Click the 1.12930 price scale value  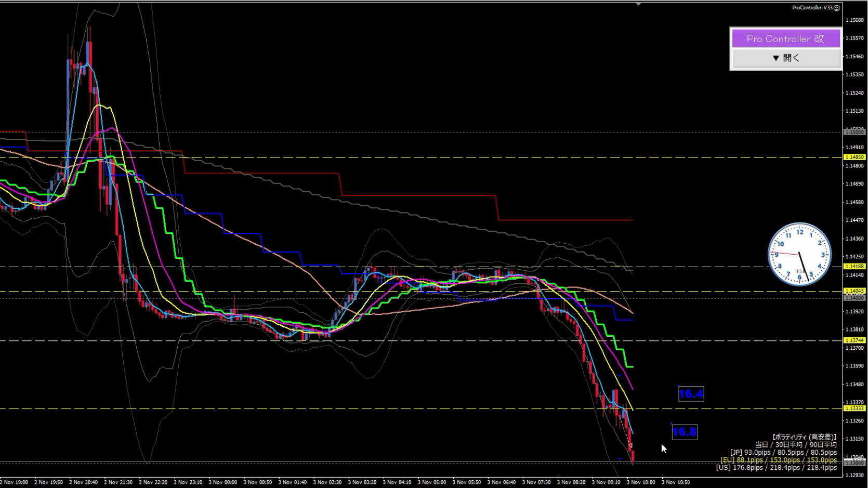(854, 475)
